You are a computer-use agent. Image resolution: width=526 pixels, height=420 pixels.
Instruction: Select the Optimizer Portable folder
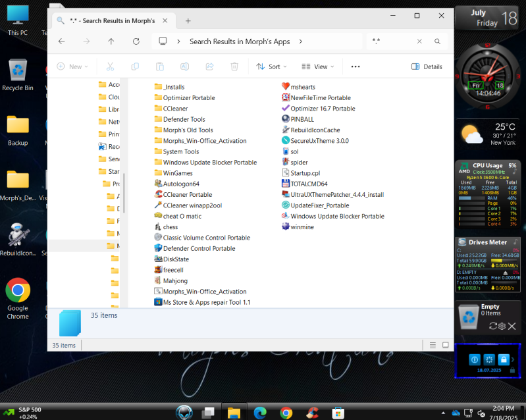click(184, 97)
